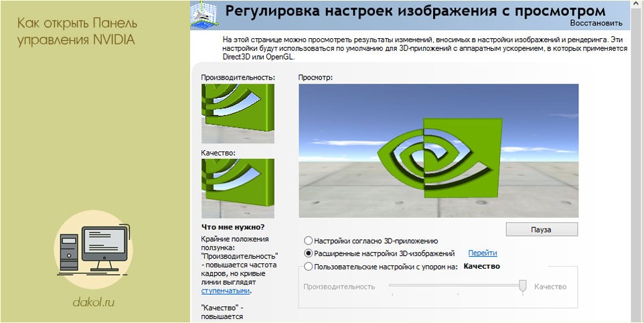Click the page title Регулировка настроек изображения

click(x=415, y=10)
